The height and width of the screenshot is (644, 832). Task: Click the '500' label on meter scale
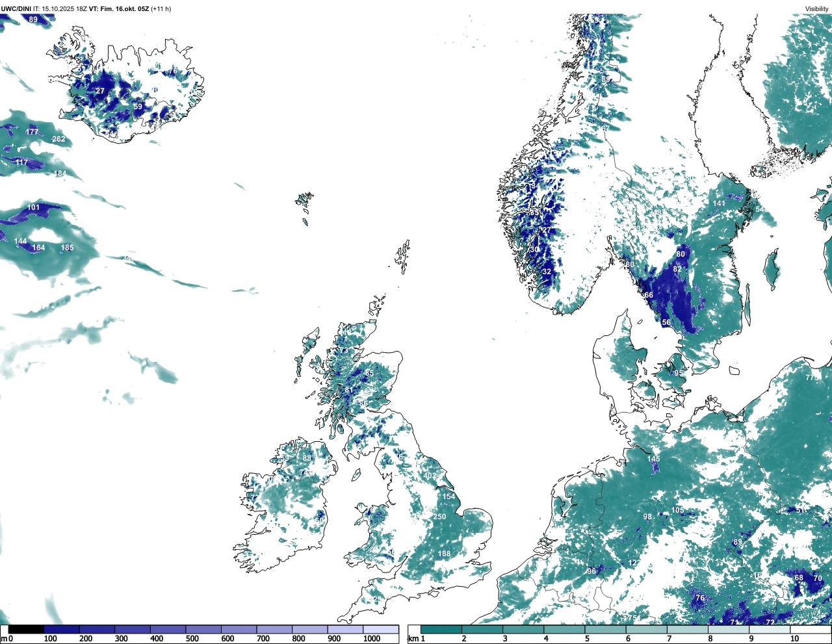192,639
